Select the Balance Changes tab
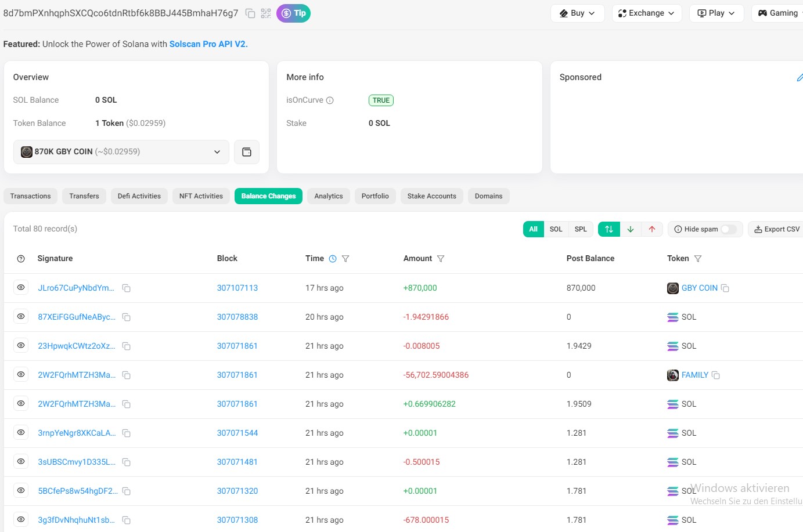Image resolution: width=803 pixels, height=532 pixels. (268, 196)
